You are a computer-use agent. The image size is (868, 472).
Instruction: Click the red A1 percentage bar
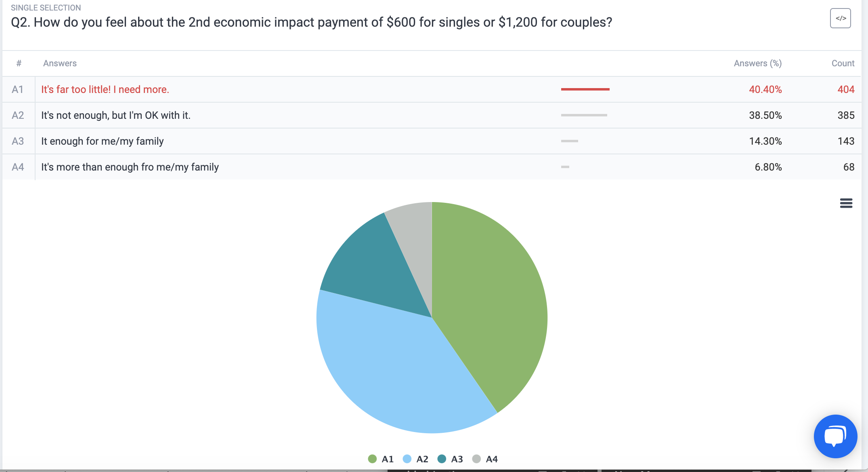(585, 89)
